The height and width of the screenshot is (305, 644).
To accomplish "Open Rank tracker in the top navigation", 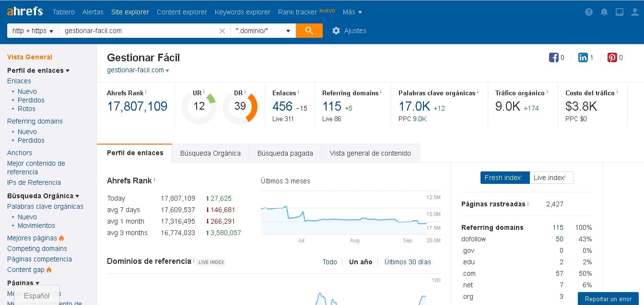I will [x=297, y=12].
